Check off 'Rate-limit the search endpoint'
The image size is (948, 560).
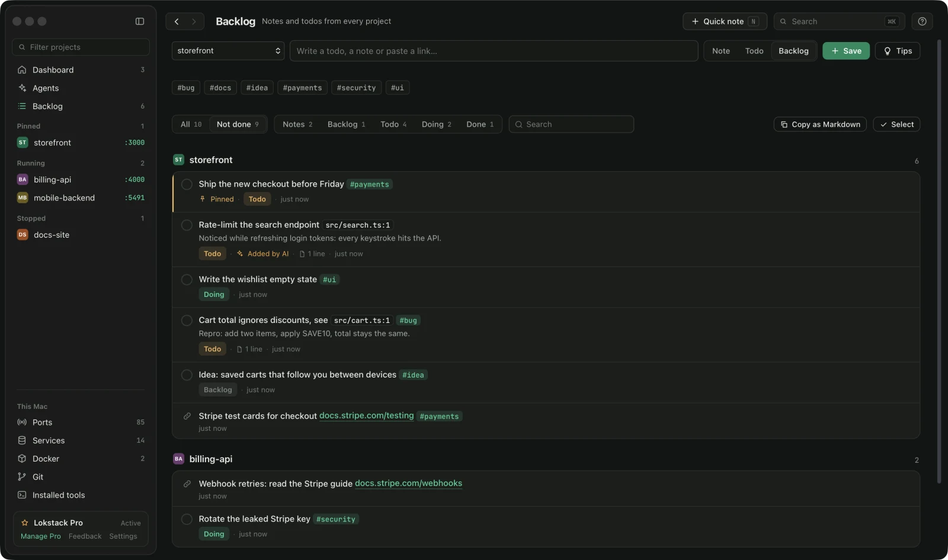187,225
